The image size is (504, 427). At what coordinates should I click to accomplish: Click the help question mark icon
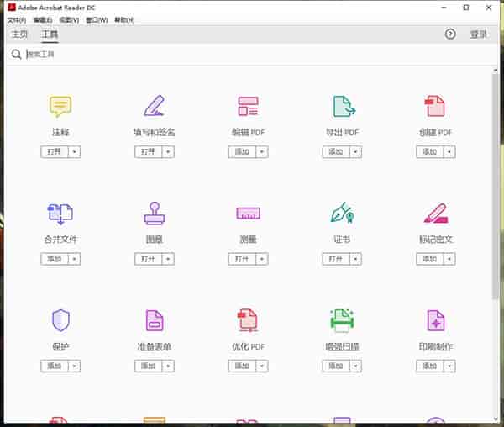tap(450, 34)
